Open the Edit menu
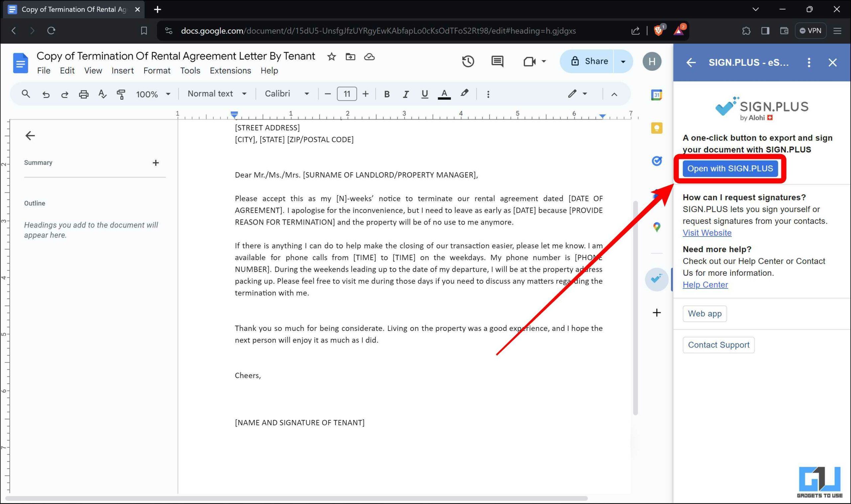 click(67, 71)
